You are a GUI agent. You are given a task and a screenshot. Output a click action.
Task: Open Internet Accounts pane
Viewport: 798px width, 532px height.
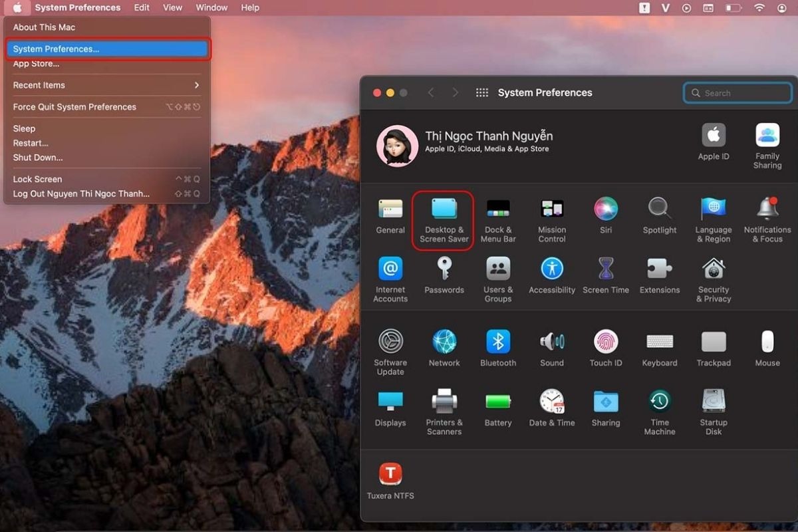(390, 280)
